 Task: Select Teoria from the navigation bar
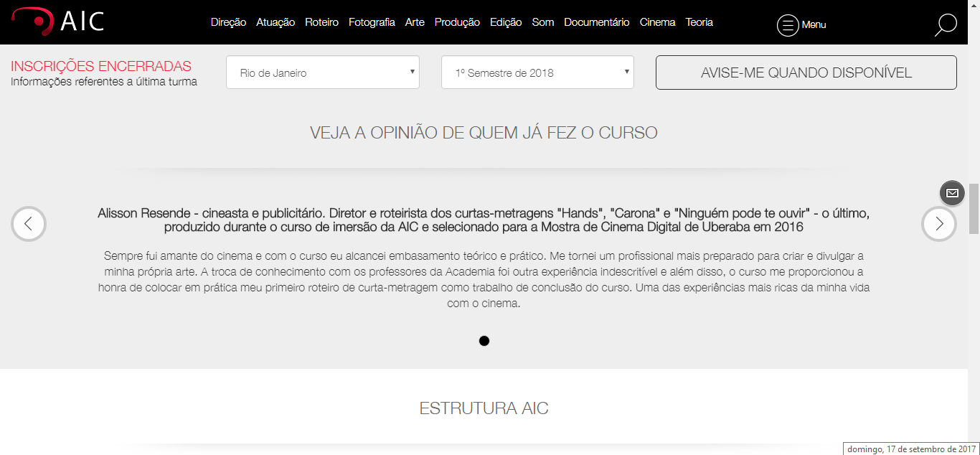click(698, 22)
